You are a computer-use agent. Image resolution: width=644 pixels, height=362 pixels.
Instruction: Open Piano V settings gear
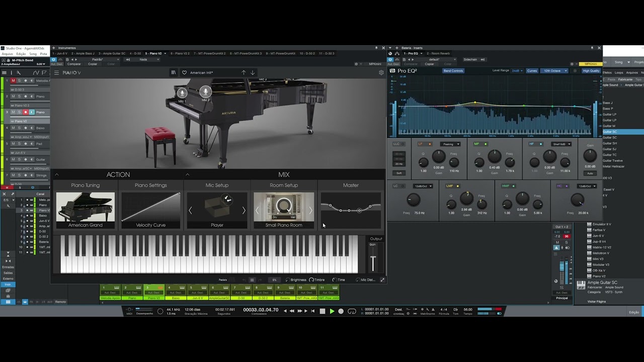pyautogui.click(x=381, y=72)
